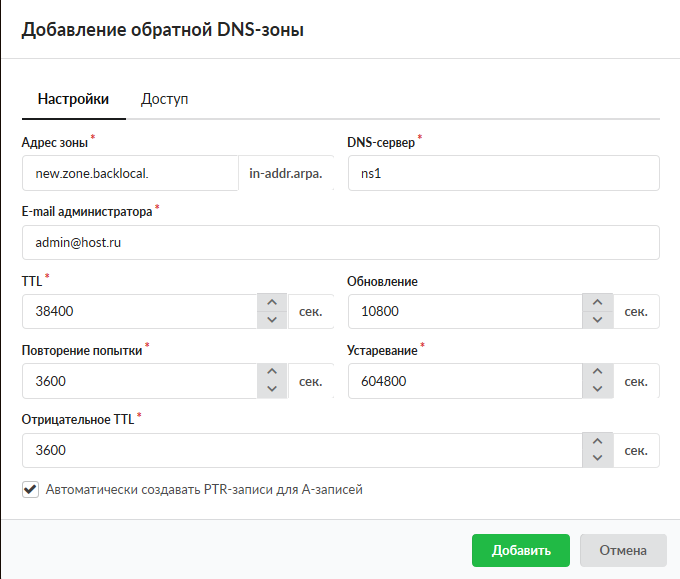680x579 pixels.
Task: Increase Отрицательное TTL with up arrow
Action: point(597,442)
